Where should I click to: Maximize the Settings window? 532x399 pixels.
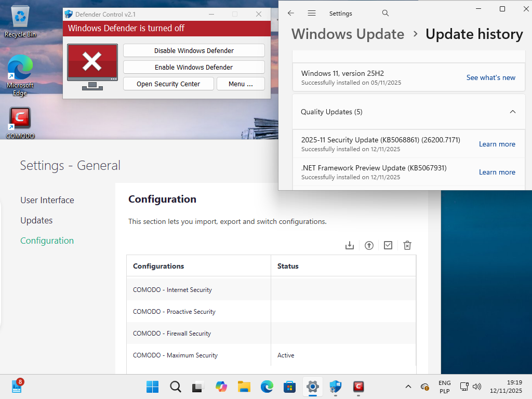(502, 9)
